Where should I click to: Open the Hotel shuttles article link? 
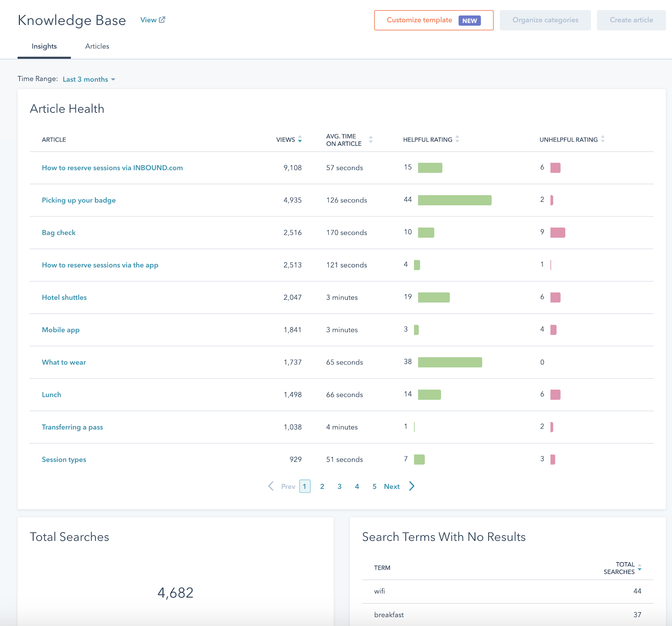click(x=64, y=297)
